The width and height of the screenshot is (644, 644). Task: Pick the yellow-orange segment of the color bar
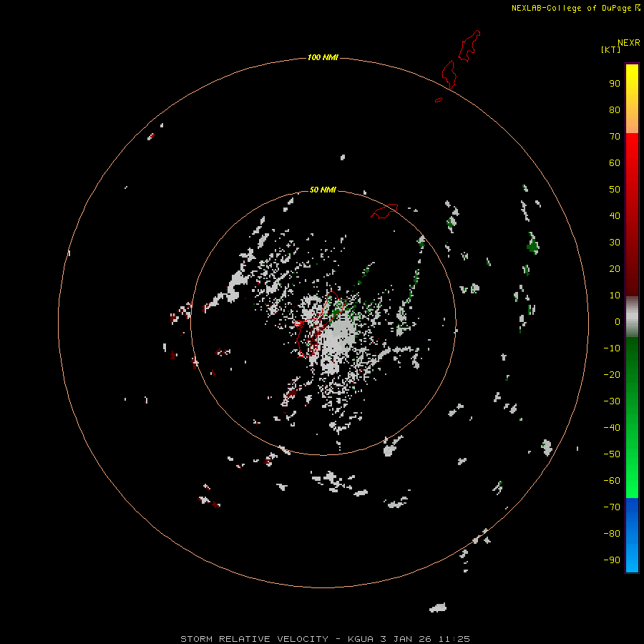pyautogui.click(x=632, y=99)
